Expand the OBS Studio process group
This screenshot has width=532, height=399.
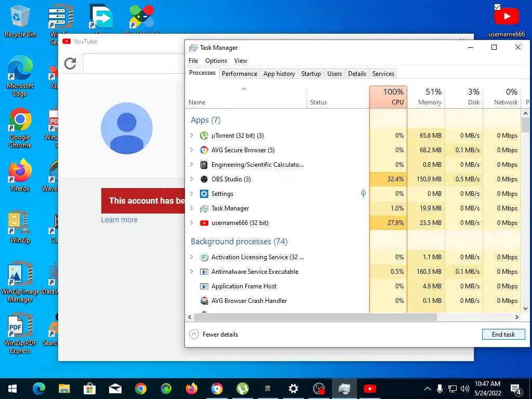[x=192, y=179]
